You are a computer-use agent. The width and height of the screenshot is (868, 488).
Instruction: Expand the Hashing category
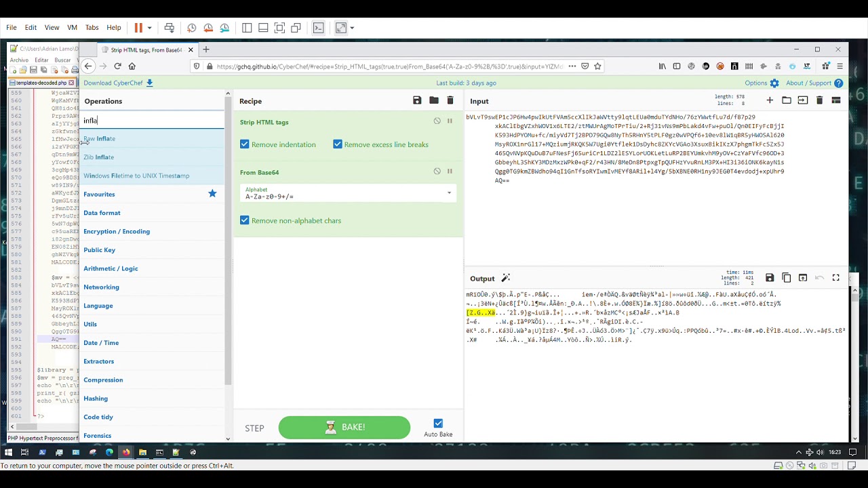pyautogui.click(x=151, y=399)
